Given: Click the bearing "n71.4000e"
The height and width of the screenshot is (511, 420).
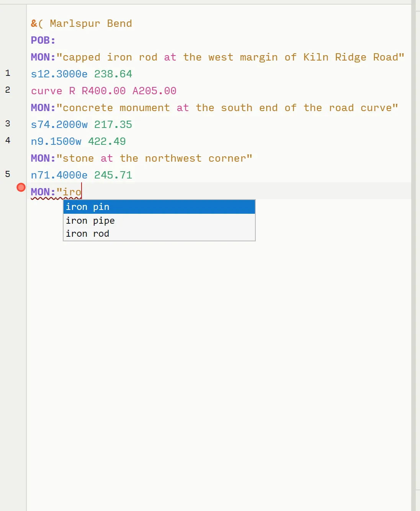Looking at the screenshot, I should point(59,175).
